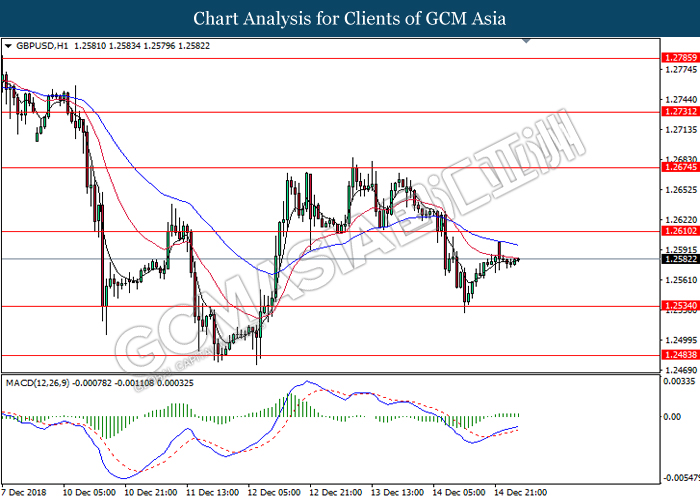
Task: Click the current price 1.25822 label
Action: click(680, 259)
